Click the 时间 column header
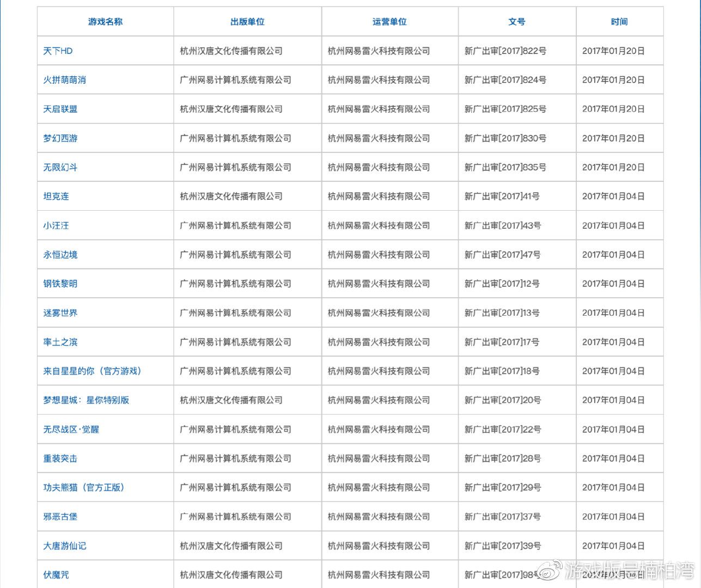701x588 pixels. [619, 22]
